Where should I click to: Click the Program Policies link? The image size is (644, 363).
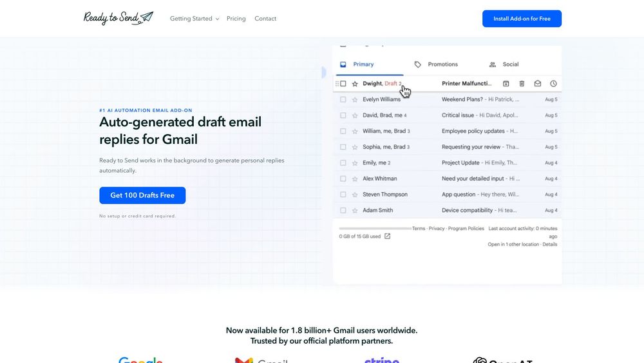point(466,229)
